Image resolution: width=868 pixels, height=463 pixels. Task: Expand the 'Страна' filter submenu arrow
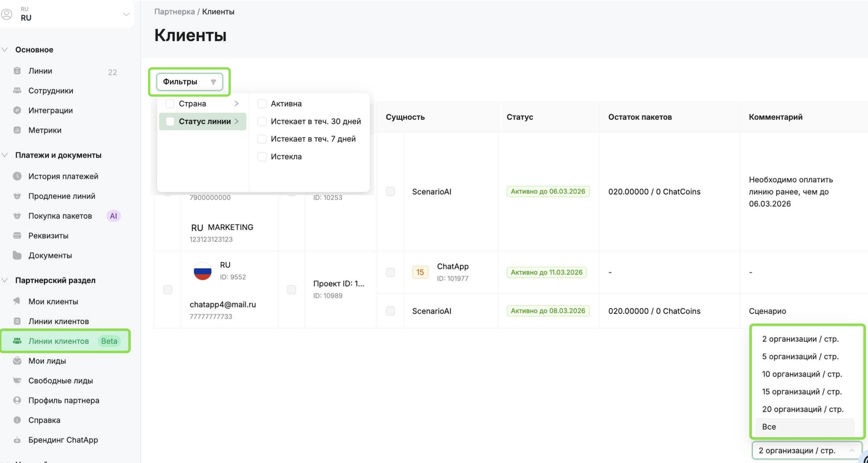236,103
